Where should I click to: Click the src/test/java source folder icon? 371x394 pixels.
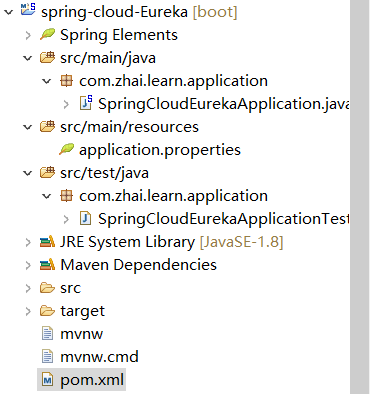click(x=47, y=173)
